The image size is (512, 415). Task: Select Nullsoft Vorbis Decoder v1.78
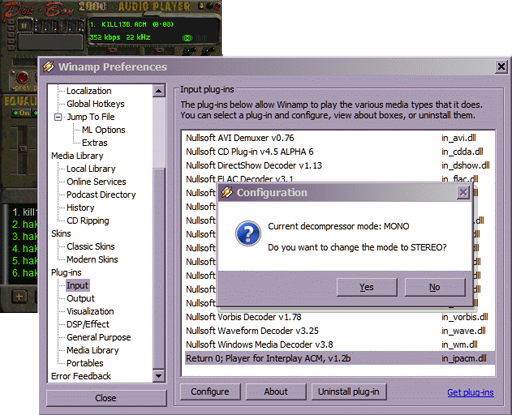[x=339, y=317]
